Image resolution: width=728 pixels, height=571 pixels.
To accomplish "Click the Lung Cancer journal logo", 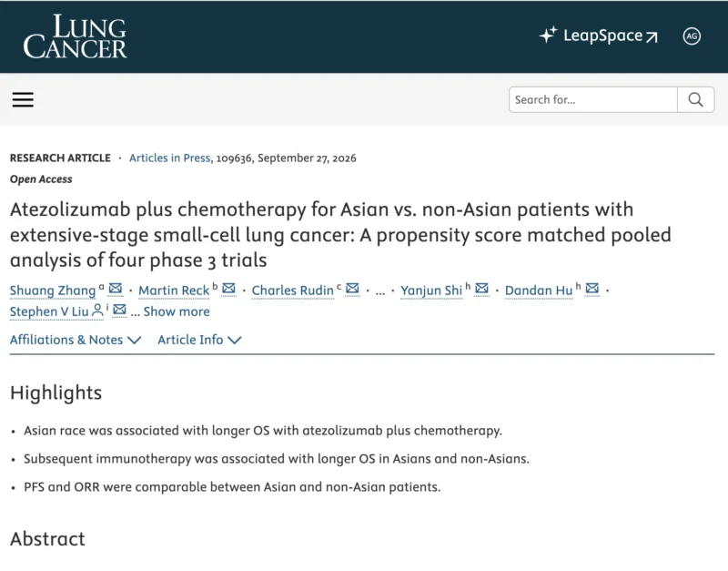I will click(75, 36).
